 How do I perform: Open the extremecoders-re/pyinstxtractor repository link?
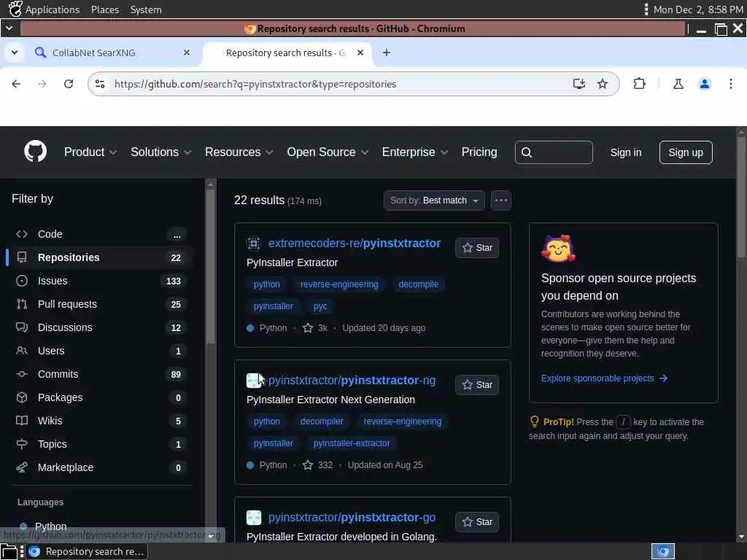pyautogui.click(x=355, y=244)
